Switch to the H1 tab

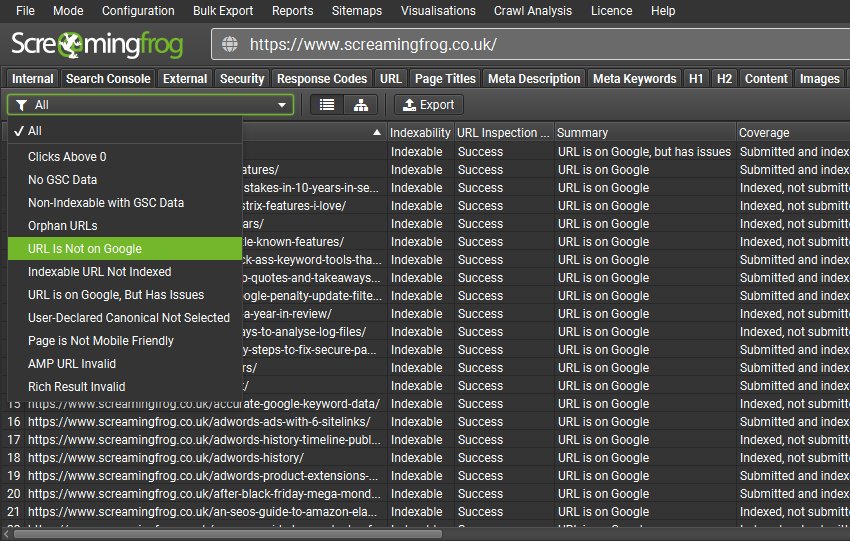[696, 79]
